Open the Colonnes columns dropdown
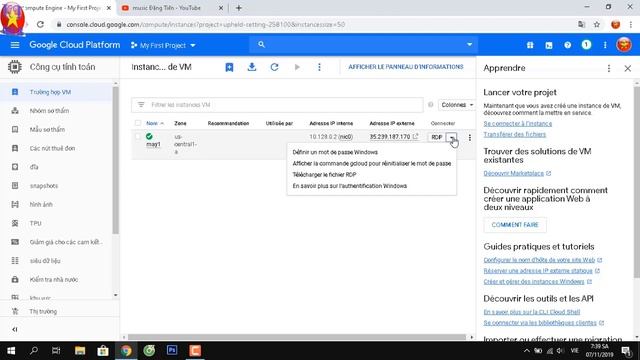Screen dimensions: 640x360 (x=457, y=105)
